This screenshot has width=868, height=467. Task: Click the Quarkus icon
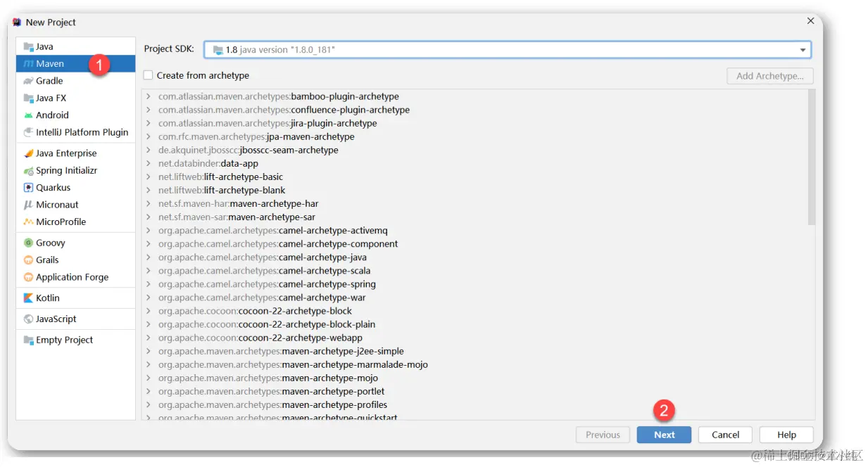pos(28,188)
